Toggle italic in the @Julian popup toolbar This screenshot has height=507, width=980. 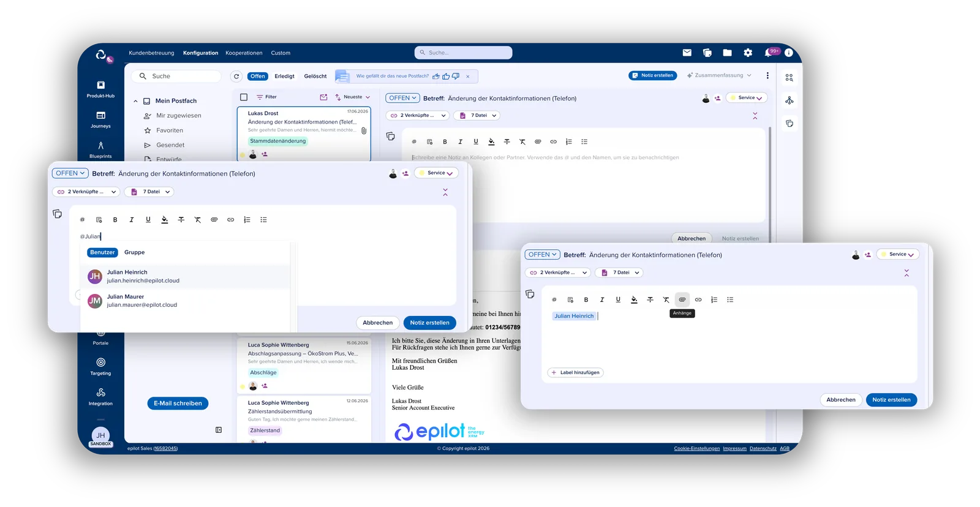tap(131, 219)
